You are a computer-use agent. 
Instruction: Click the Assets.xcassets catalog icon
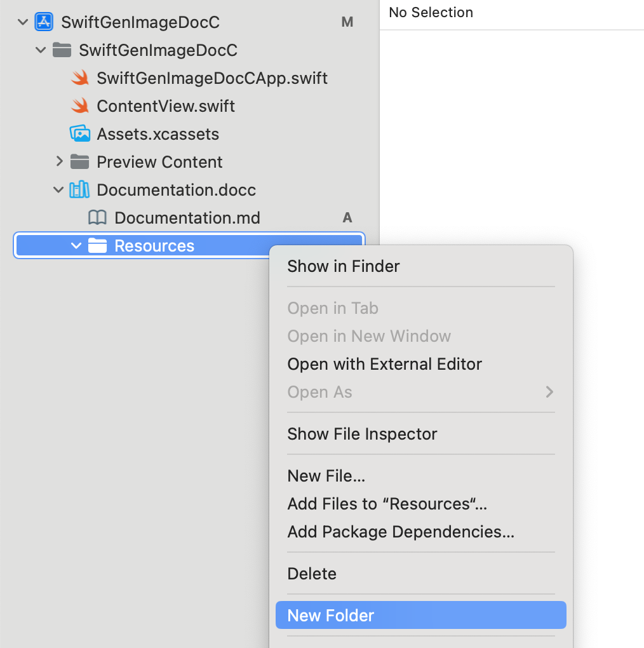pyautogui.click(x=79, y=134)
